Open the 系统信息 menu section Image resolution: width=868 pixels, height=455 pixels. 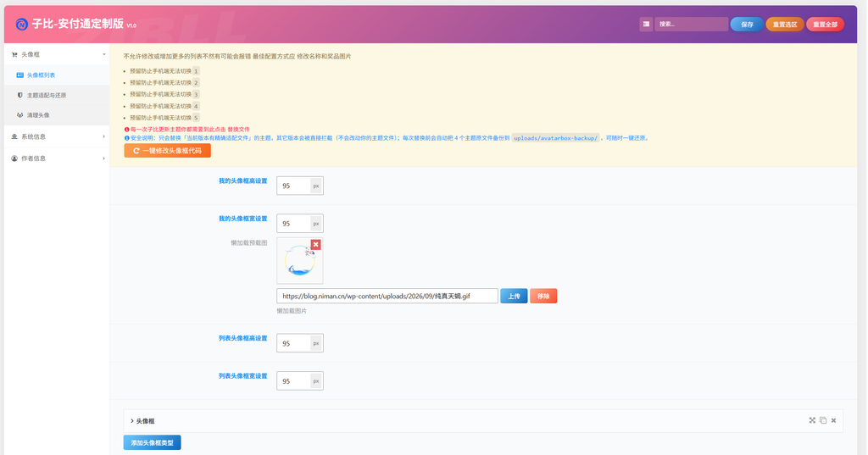(x=57, y=136)
